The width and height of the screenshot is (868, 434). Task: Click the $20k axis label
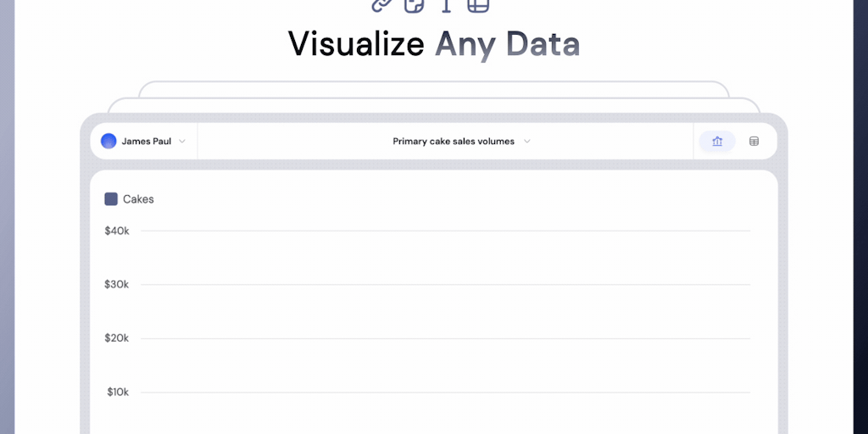click(117, 338)
